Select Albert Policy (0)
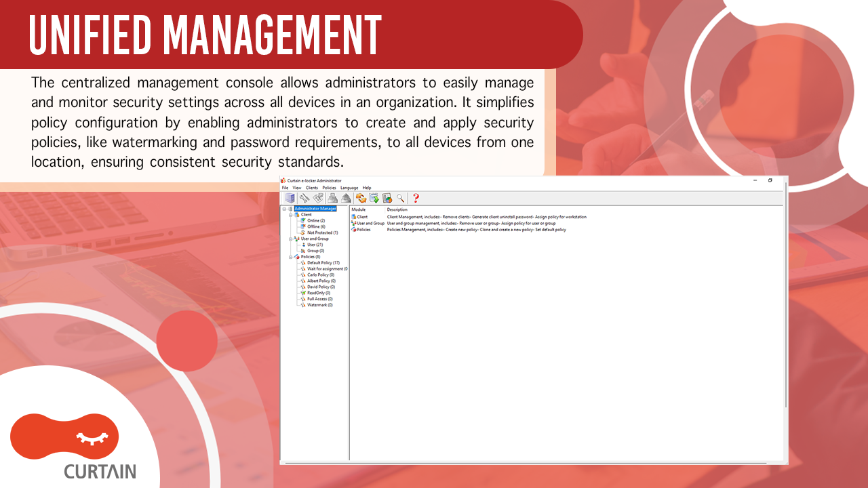Image resolution: width=868 pixels, height=488 pixels. point(321,281)
